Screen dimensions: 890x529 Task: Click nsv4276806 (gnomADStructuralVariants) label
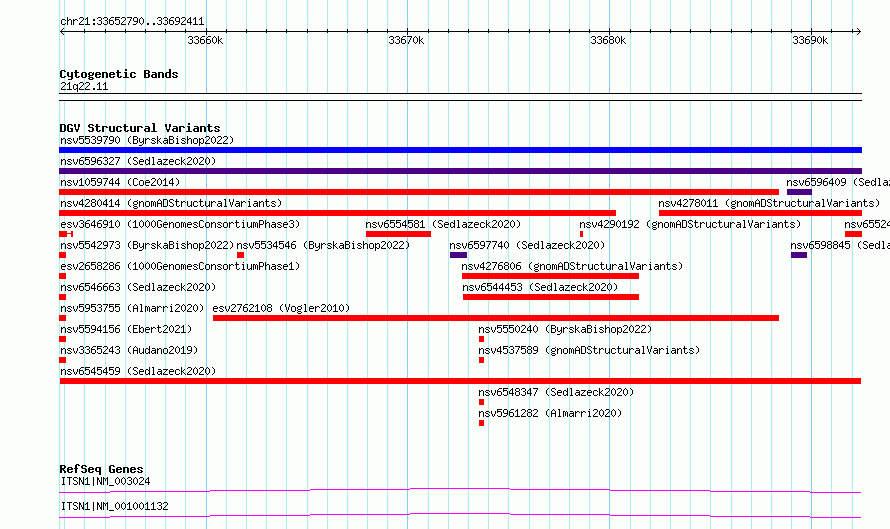click(x=572, y=266)
